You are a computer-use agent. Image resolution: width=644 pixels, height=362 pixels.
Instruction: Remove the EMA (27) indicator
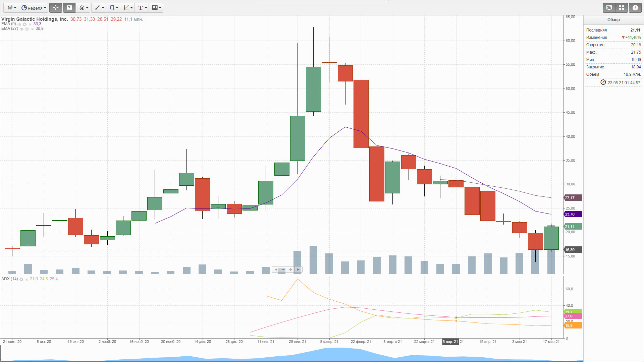(32, 29)
